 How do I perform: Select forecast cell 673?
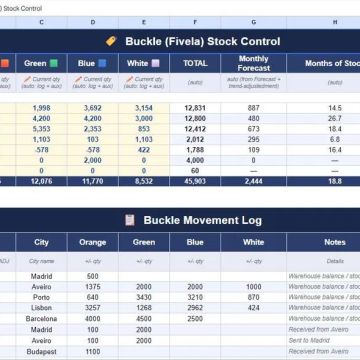[253, 129]
